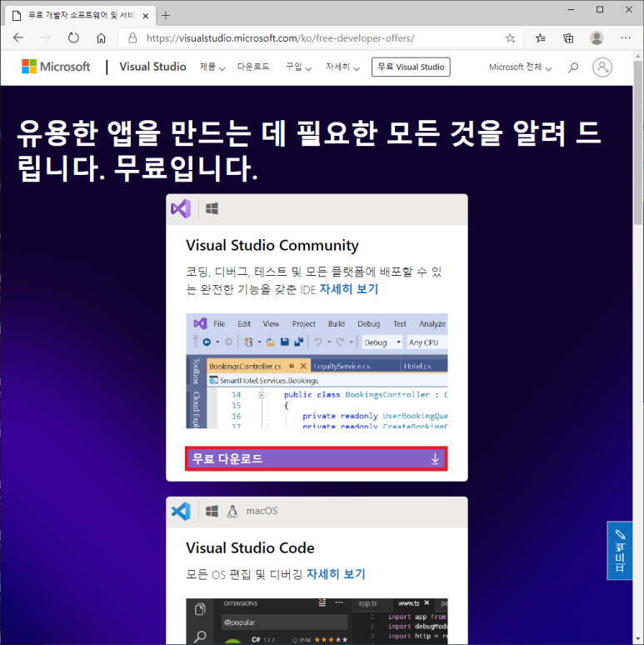This screenshot has height=645, width=644.
Task: Open the browser home page icon
Action: 101,37
